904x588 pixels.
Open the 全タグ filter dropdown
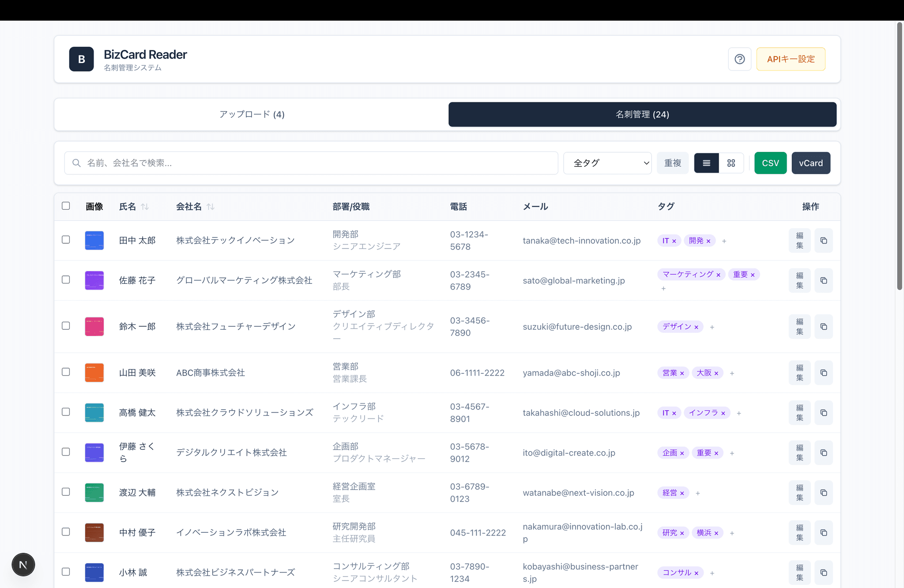pyautogui.click(x=607, y=163)
